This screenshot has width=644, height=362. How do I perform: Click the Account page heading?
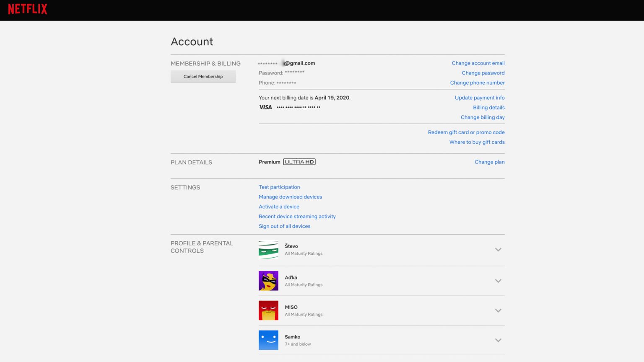(x=192, y=41)
